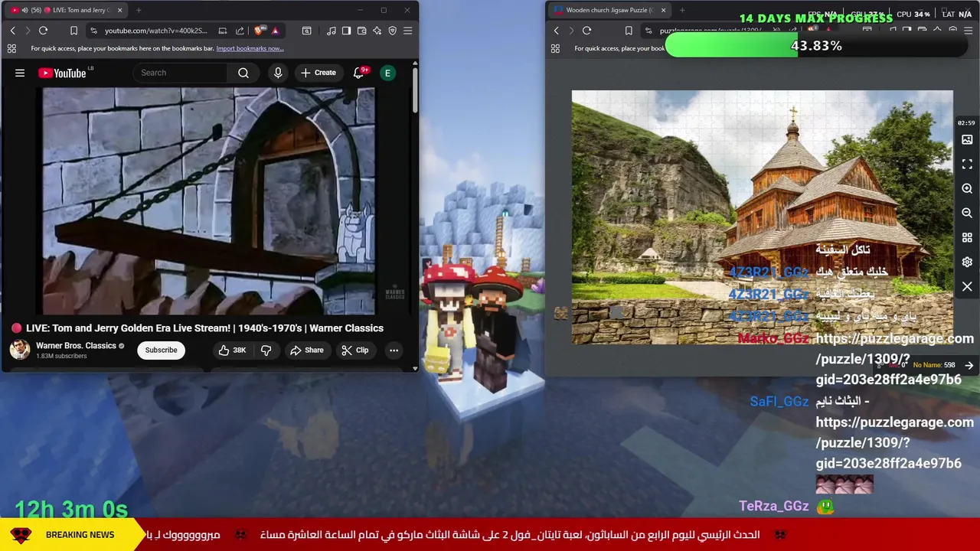Open a new tab in YouTube window

point(139,10)
